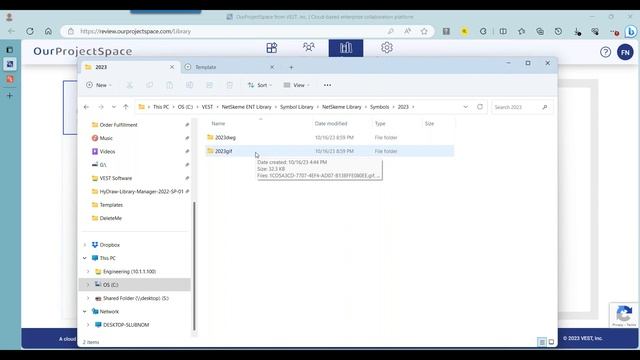The width and height of the screenshot is (640, 360).
Task: Sort by the Name column header
Action: pos(218,123)
